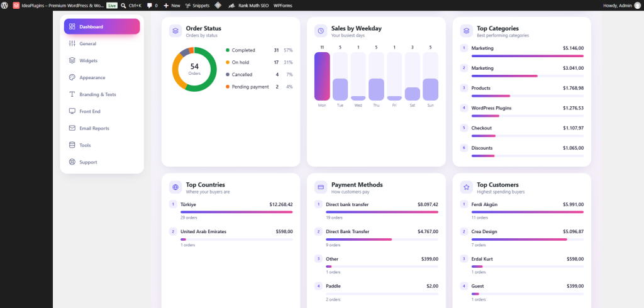644x308 pixels.
Task: Click the Rank Math SEO chart icon
Action: pos(231,6)
